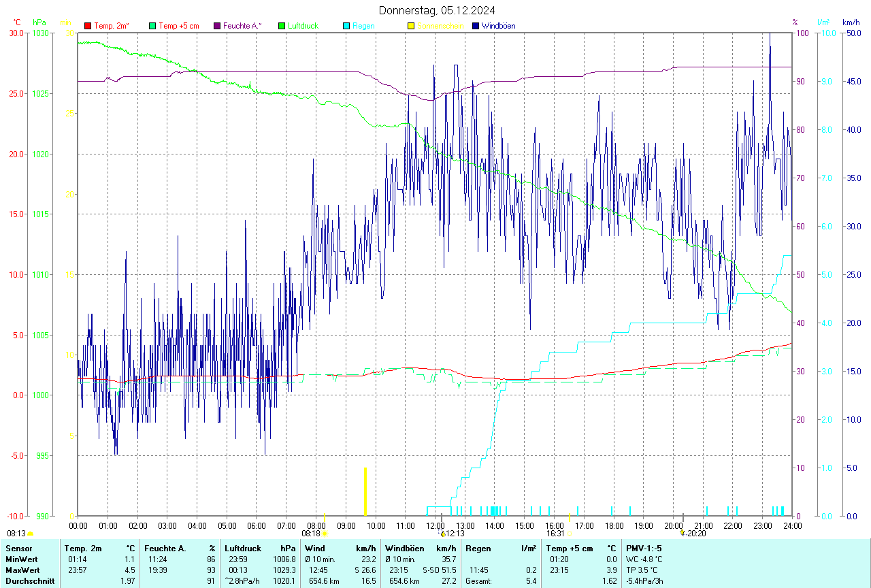Click the Sonnenschein legend label
Screen dimensions: 871x588
pyautogui.click(x=440, y=26)
